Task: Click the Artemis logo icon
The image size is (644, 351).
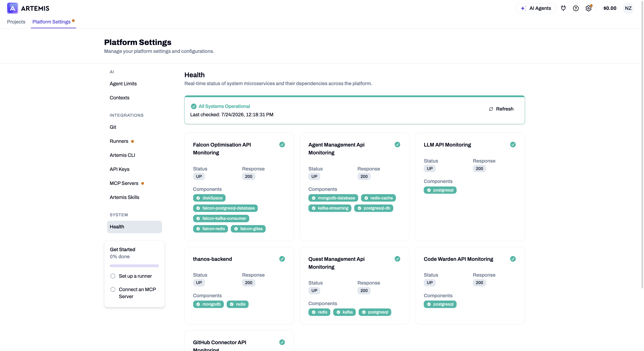Action: pos(12,8)
